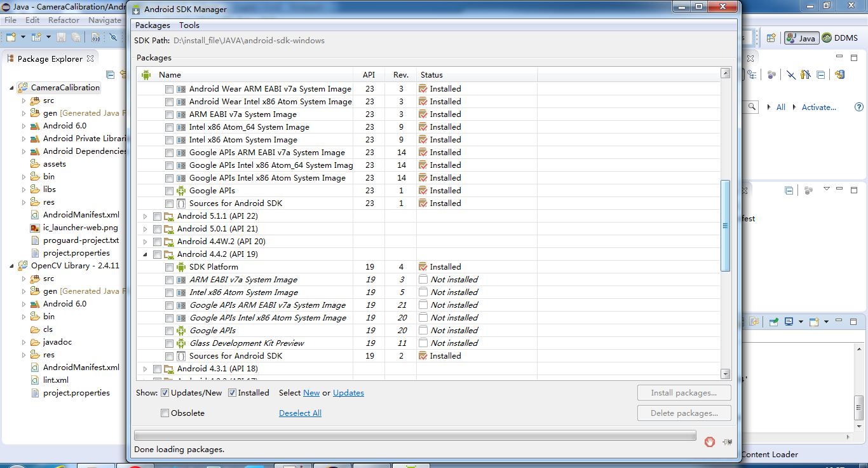
Task: Click the Collapse All icon in Package Explorer
Action: [x=110, y=74]
